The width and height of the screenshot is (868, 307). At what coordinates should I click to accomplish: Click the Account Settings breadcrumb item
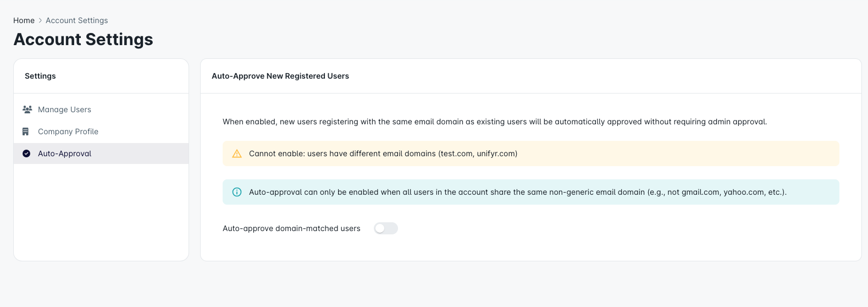(76, 20)
